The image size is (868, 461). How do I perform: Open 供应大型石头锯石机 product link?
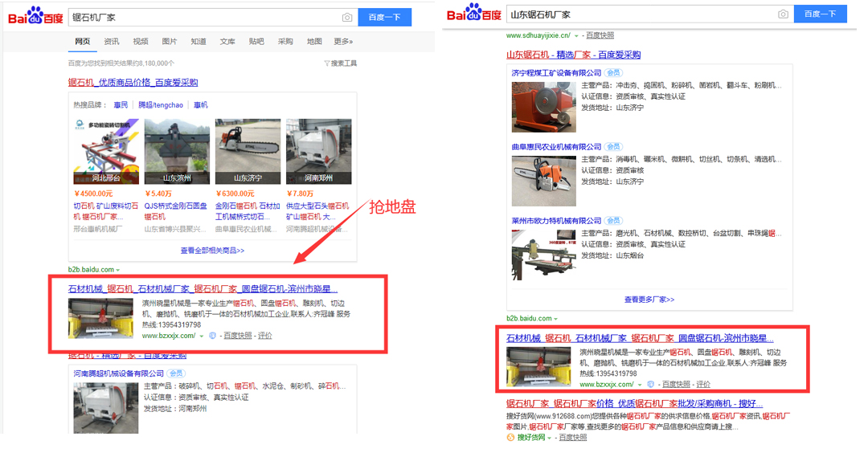point(317,211)
